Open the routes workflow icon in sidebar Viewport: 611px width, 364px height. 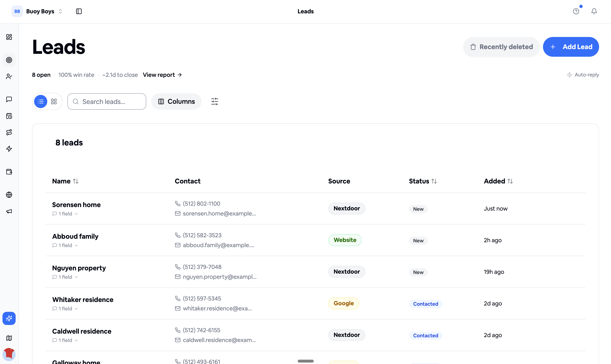9,132
